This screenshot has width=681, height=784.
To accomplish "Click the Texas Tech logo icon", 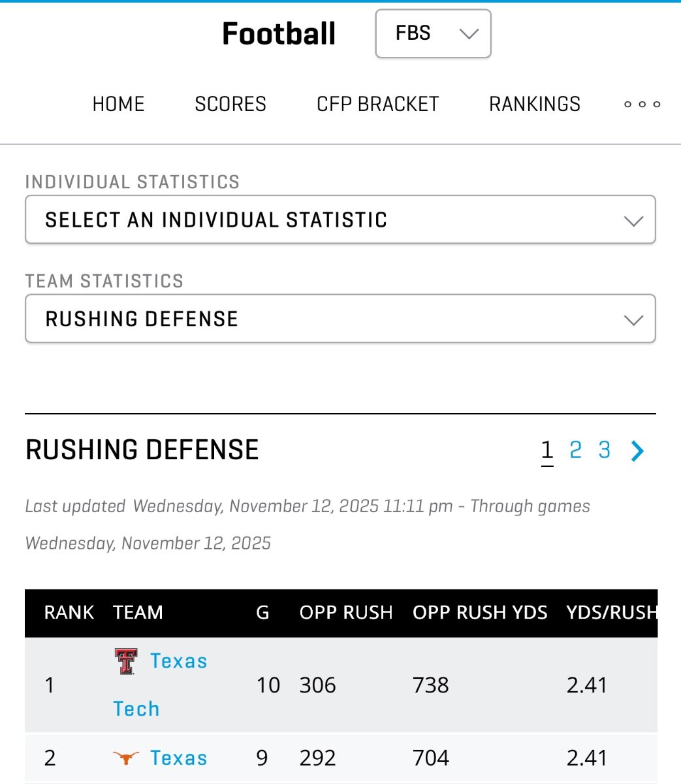I will [x=126, y=661].
